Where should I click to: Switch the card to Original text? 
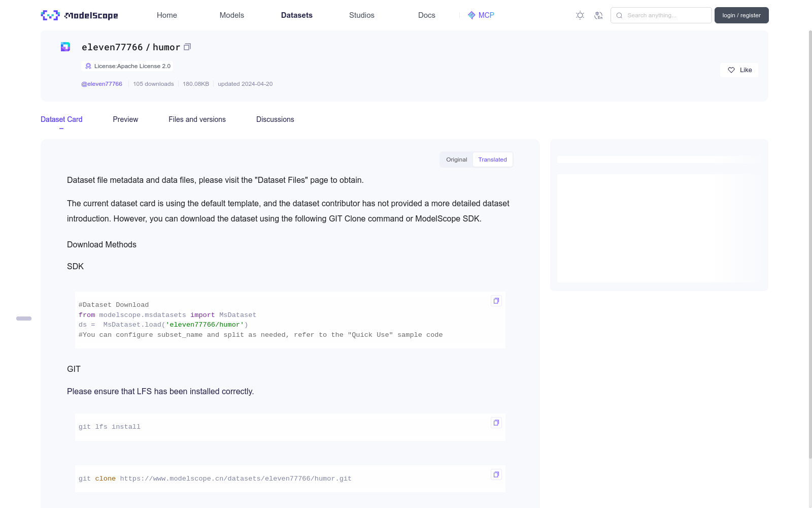456,160
